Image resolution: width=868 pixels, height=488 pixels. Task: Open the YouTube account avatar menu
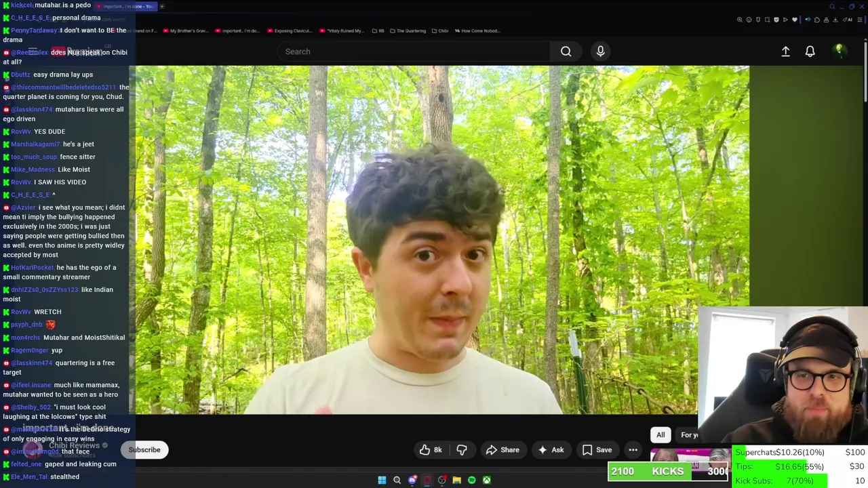839,51
